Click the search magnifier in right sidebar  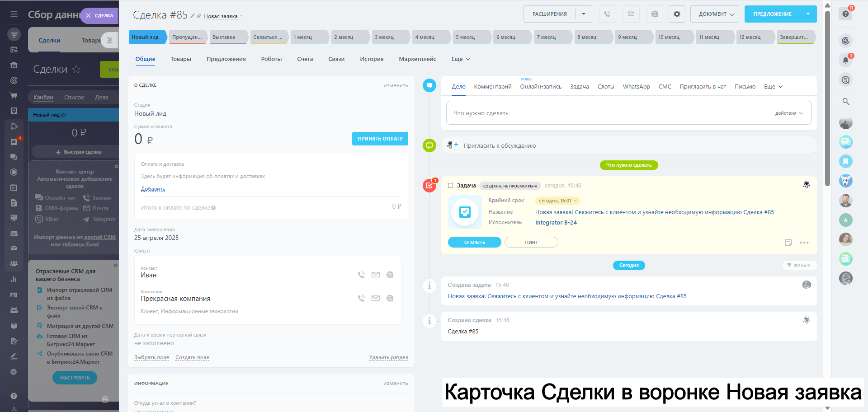[x=845, y=102]
